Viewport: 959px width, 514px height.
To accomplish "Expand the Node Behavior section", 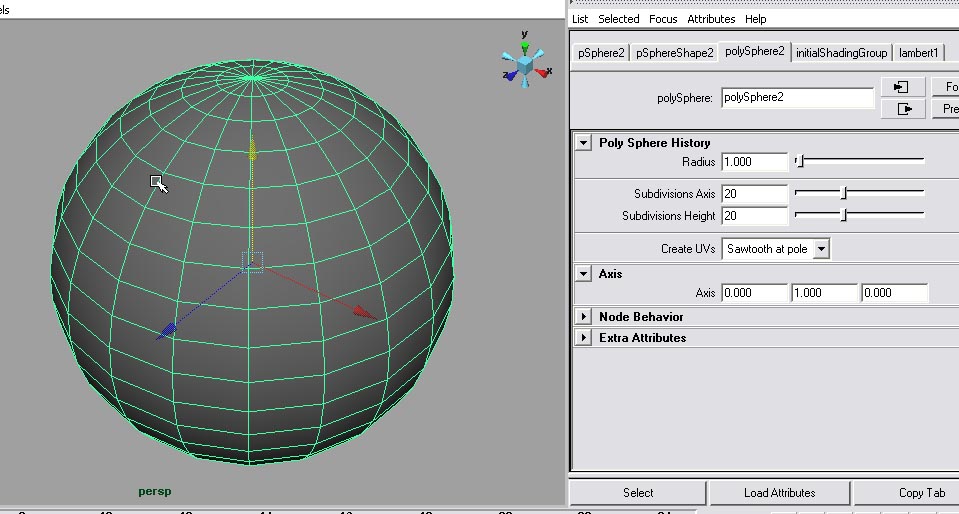I will coord(583,316).
